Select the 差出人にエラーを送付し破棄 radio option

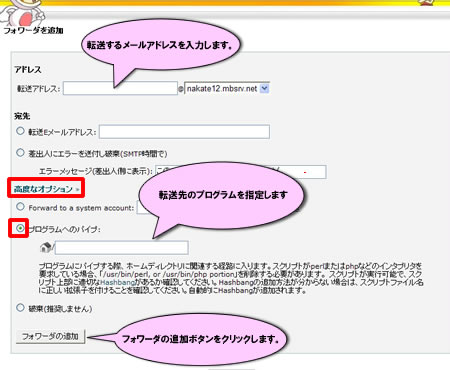(20, 153)
